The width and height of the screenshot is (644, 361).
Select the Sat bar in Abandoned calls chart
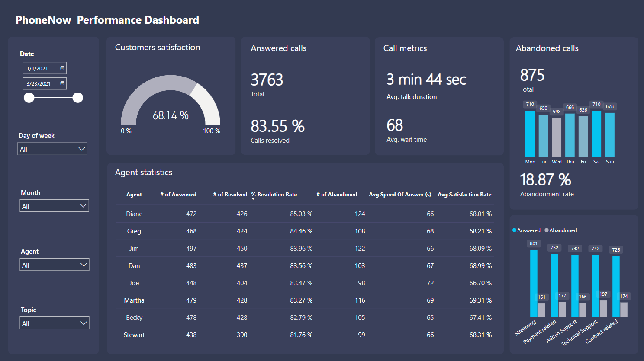click(596, 134)
